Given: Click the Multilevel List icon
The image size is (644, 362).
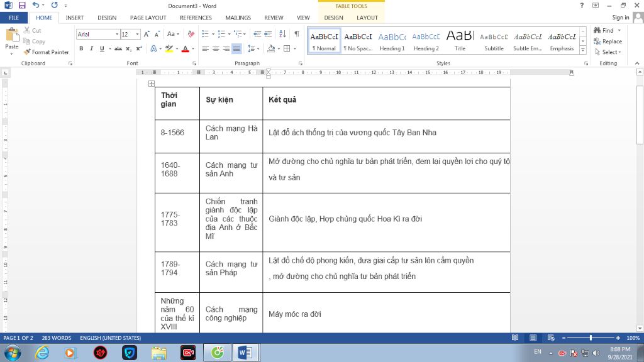Looking at the screenshot, I should coord(238,34).
